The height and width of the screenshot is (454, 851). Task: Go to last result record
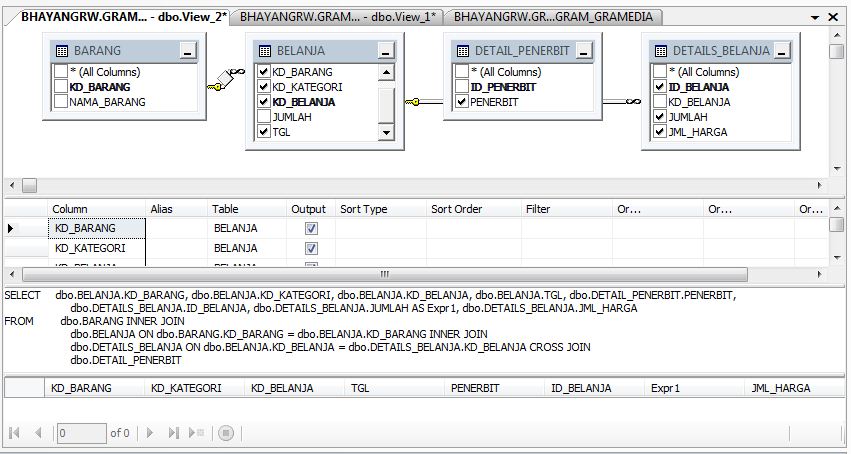click(174, 433)
